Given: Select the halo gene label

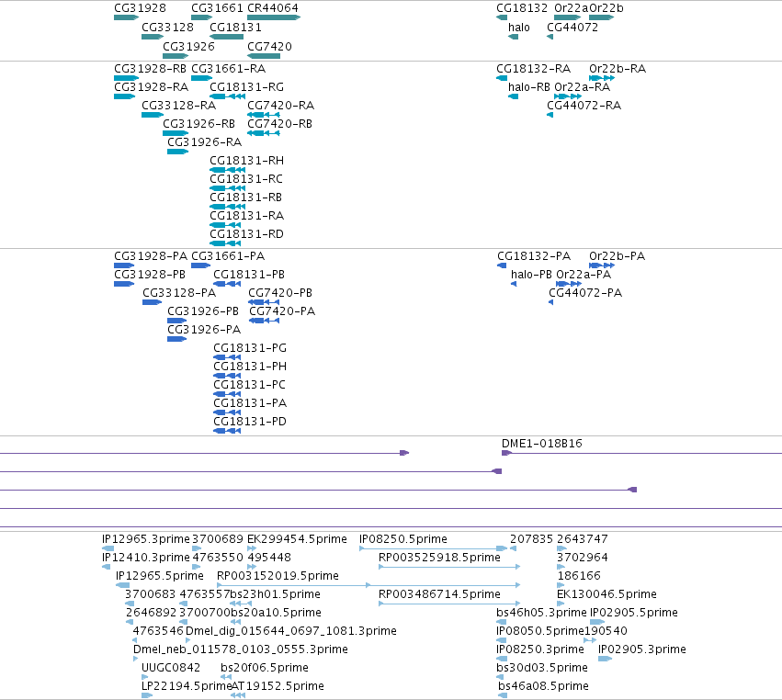Looking at the screenshot, I should point(518,28).
